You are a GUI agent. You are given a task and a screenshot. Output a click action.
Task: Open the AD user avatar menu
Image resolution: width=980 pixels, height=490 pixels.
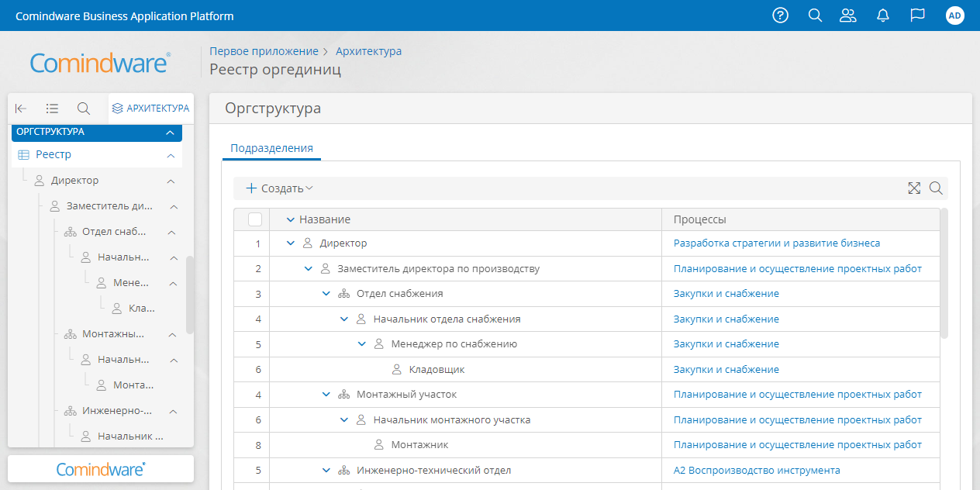pos(955,16)
